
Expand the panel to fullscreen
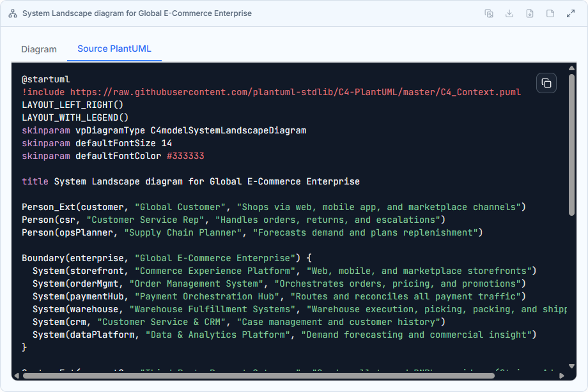(570, 13)
